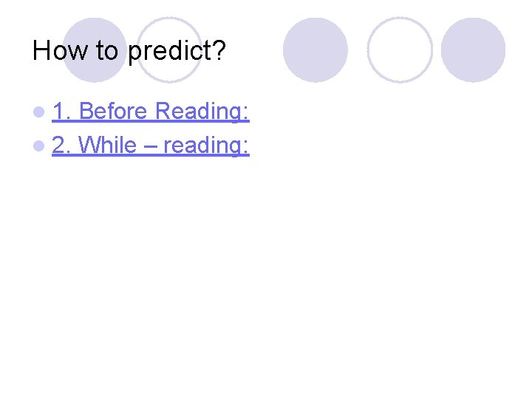
Task: Click the word 'predict?' in the title
Action: point(177,52)
